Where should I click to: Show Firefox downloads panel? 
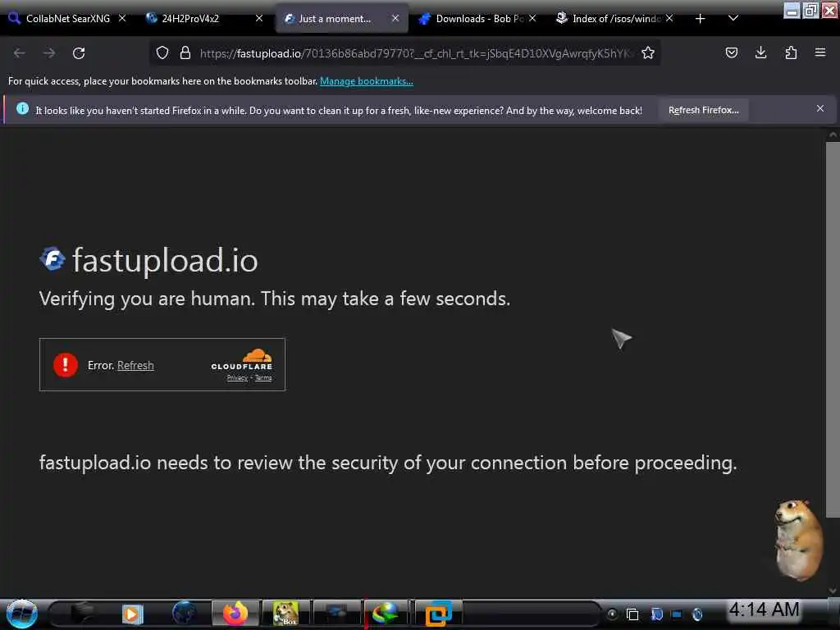pos(760,52)
